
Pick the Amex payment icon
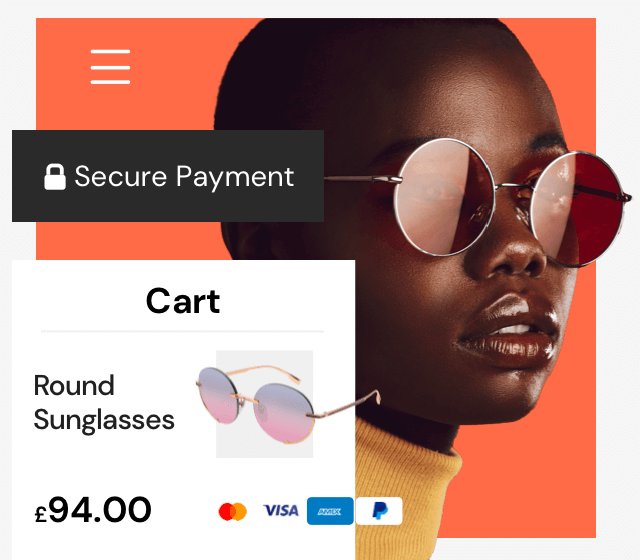pos(330,511)
